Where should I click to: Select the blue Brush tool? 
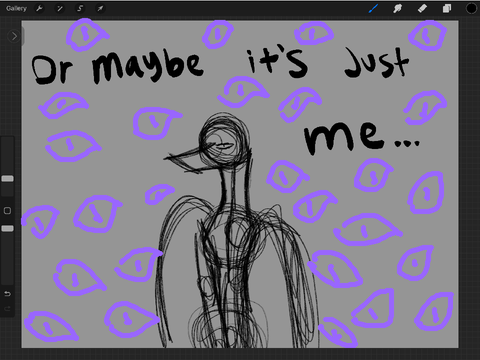click(373, 9)
